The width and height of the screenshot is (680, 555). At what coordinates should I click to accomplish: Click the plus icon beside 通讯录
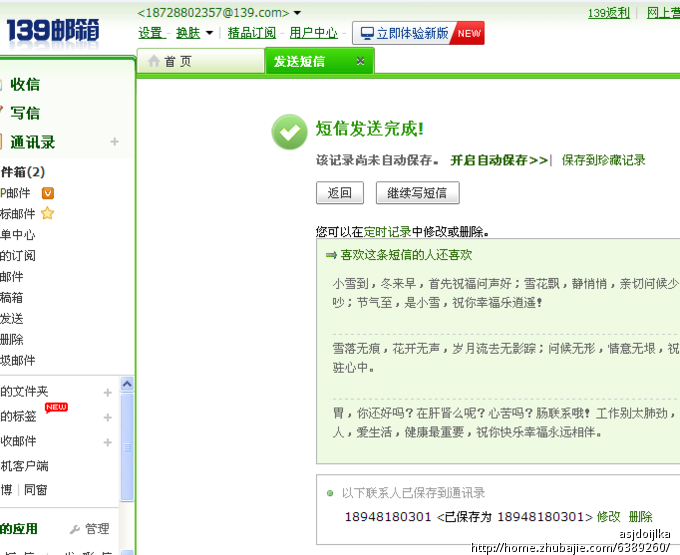(114, 142)
